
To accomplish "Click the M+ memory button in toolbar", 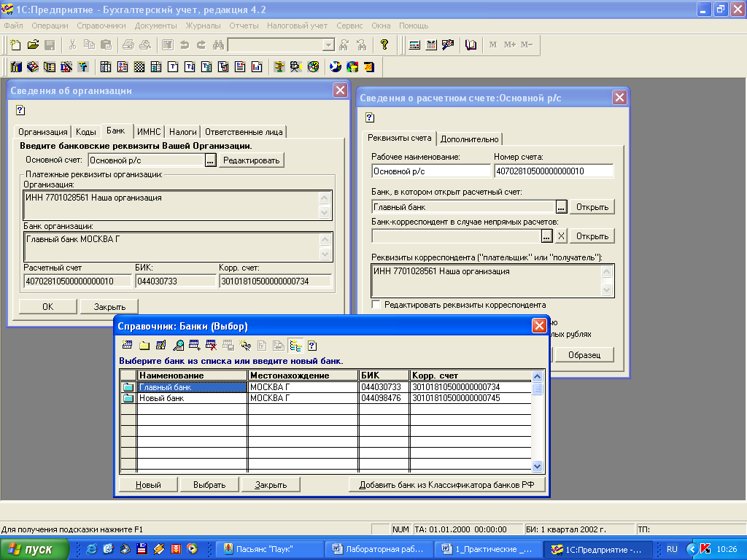I will [509, 44].
